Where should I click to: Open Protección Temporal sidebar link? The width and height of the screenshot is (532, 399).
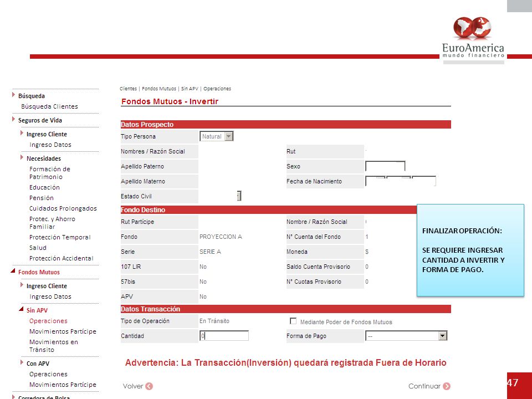coord(60,238)
